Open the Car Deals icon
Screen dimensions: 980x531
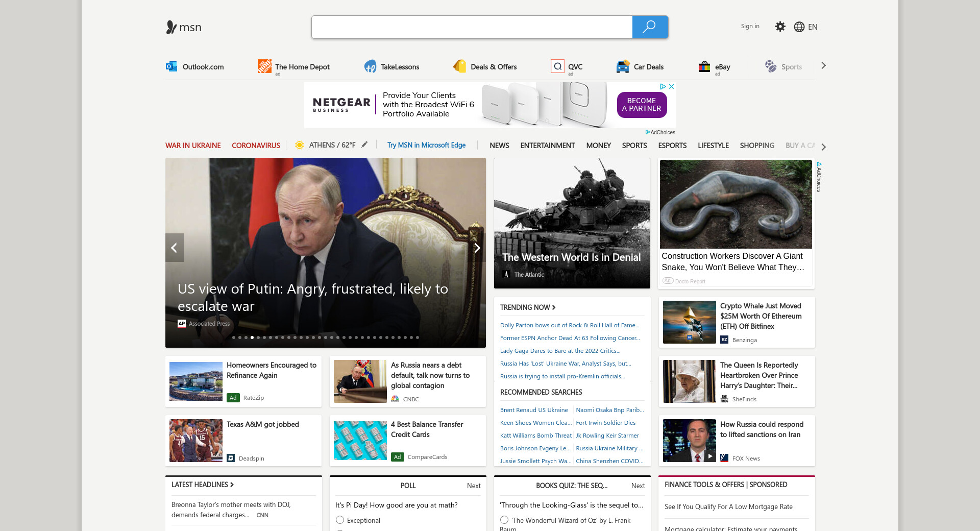[623, 66]
